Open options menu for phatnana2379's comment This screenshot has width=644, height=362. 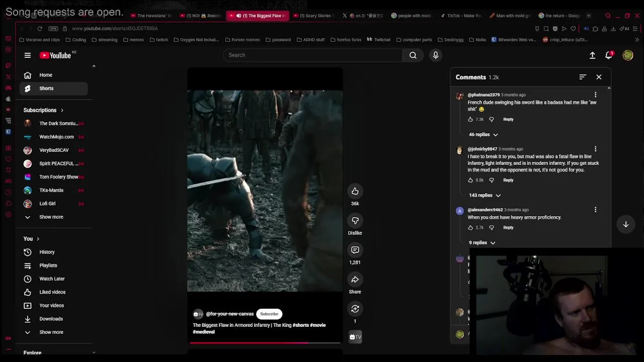(595, 95)
